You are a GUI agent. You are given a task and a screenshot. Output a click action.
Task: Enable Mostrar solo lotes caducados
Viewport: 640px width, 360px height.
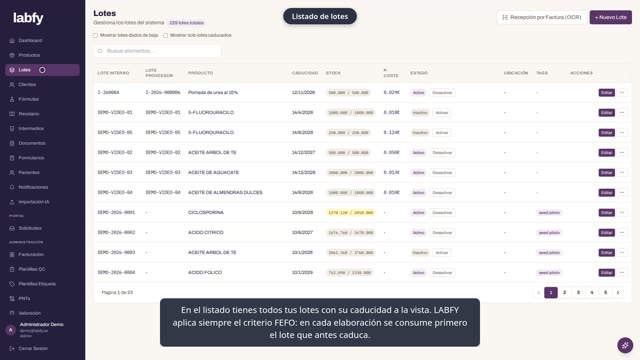165,36
